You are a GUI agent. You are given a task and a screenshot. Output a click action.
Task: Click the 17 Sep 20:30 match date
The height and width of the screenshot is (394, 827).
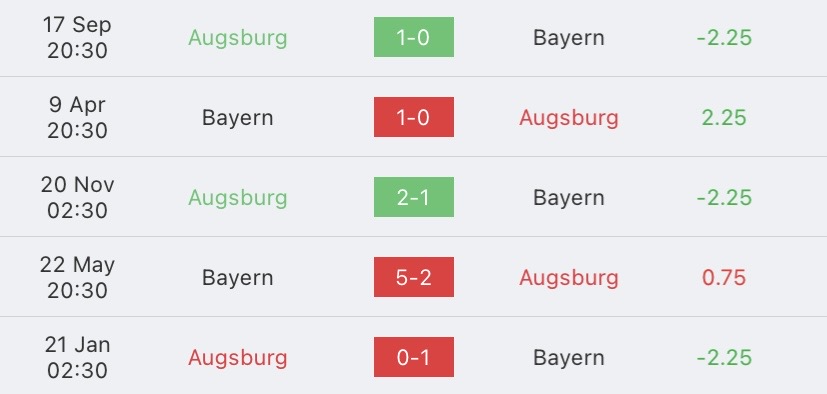click(x=78, y=37)
